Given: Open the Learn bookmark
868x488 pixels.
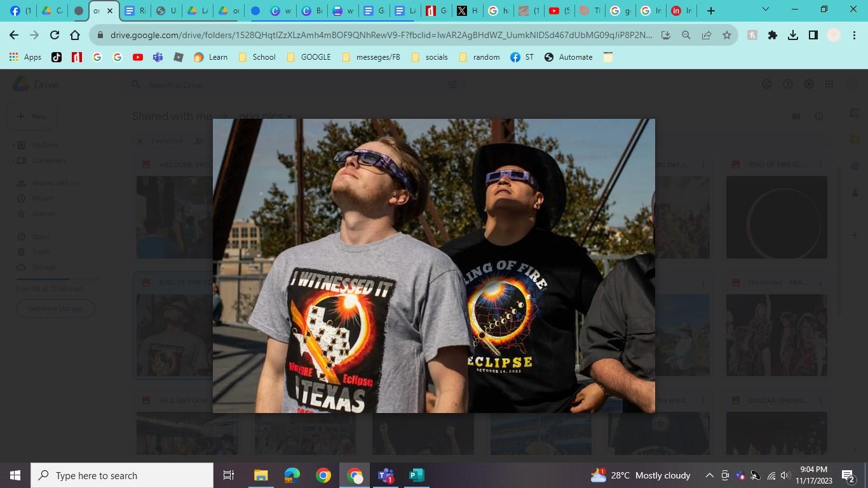Looking at the screenshot, I should [211, 57].
